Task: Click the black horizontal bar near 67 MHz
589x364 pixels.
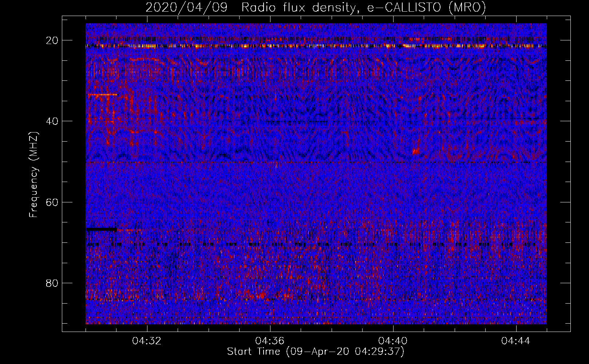Action: coord(102,229)
